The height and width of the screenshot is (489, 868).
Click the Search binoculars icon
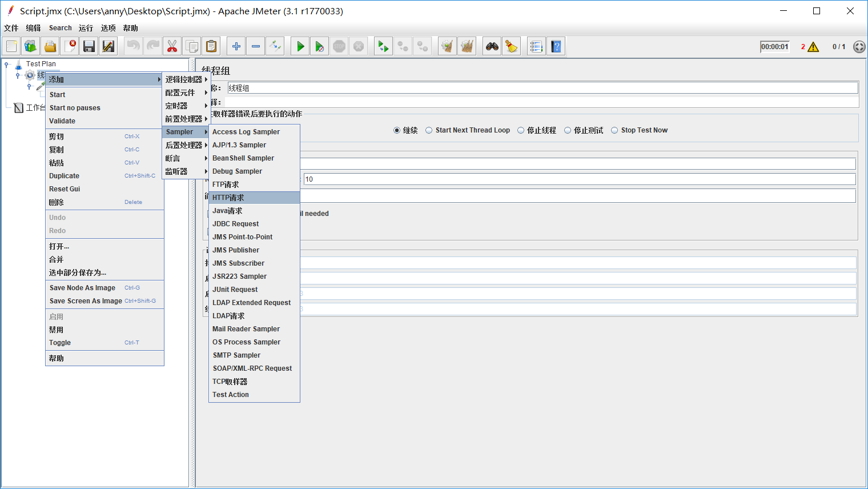(492, 46)
